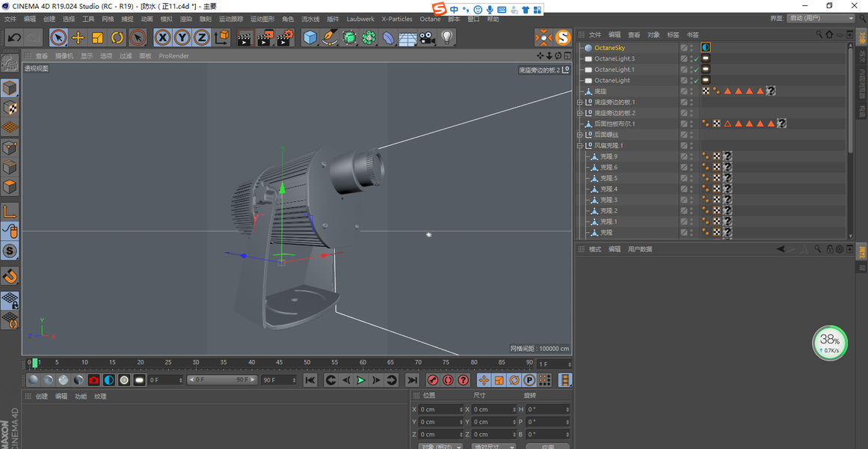
Task: Click the 应用 apply button
Action: point(547,446)
